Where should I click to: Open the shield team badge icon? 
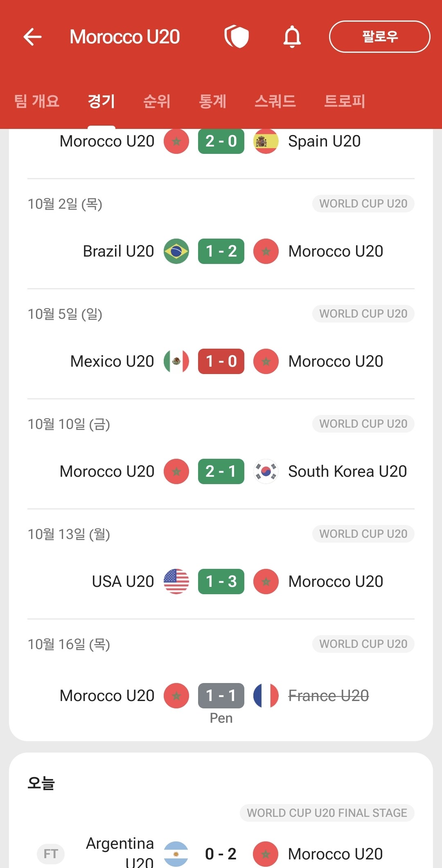click(x=237, y=37)
